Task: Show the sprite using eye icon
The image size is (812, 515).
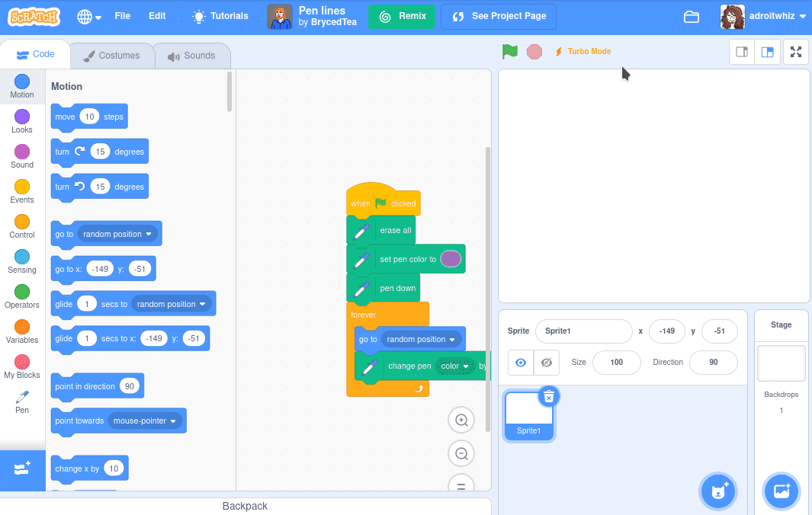Action: (521, 363)
